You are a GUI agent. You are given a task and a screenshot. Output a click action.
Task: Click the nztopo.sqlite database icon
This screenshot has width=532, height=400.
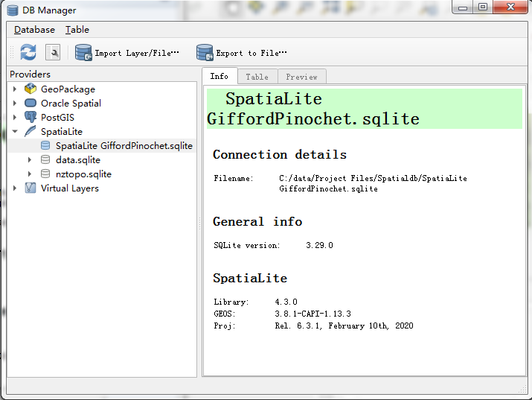coord(45,174)
